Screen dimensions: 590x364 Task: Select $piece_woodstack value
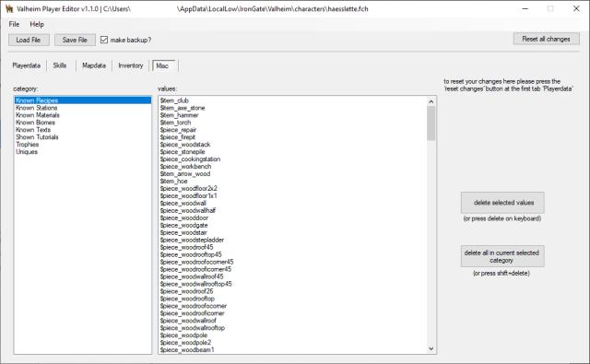point(292,145)
